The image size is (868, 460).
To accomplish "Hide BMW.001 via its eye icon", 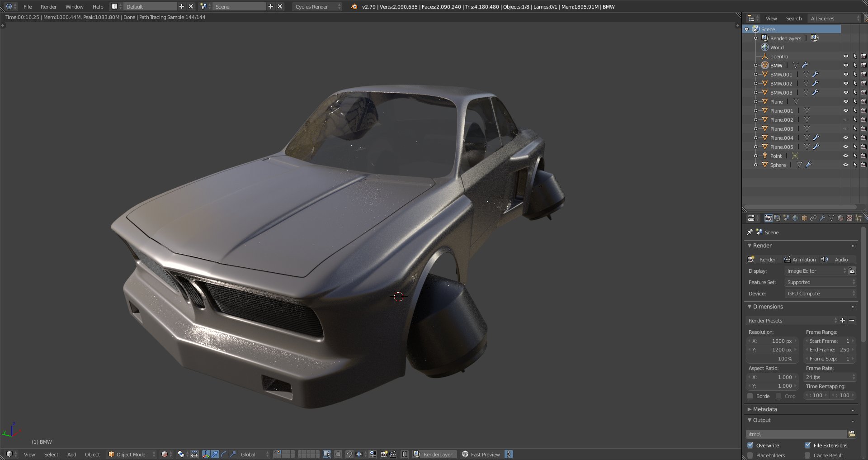I will (845, 74).
